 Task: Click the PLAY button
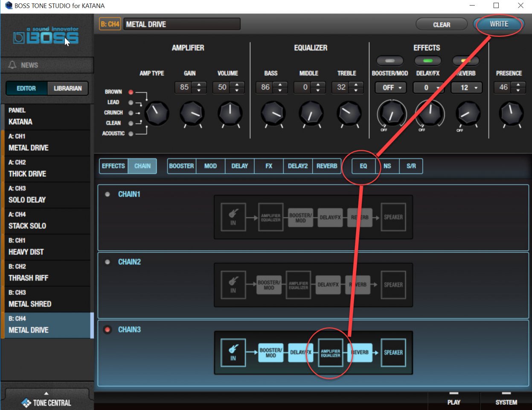pyautogui.click(x=454, y=402)
